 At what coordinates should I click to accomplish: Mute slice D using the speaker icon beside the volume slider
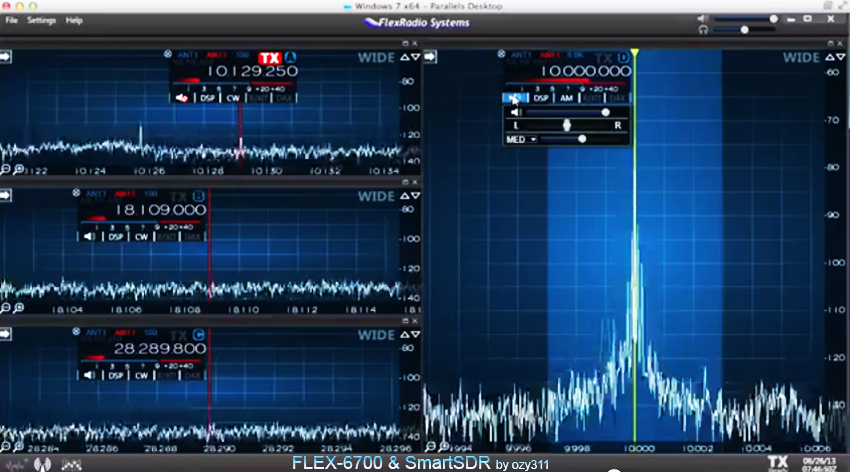coord(516,112)
